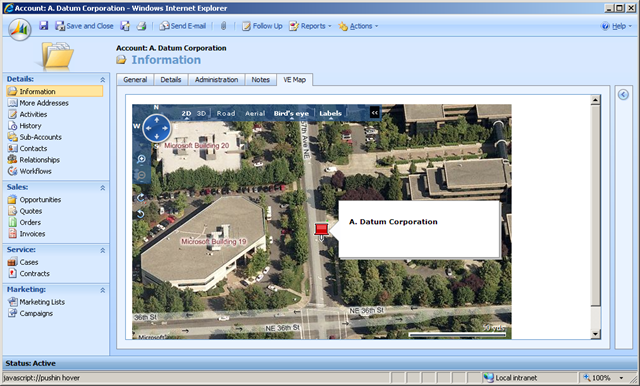
Task: Open Quotes under Sales
Action: [x=25, y=211]
